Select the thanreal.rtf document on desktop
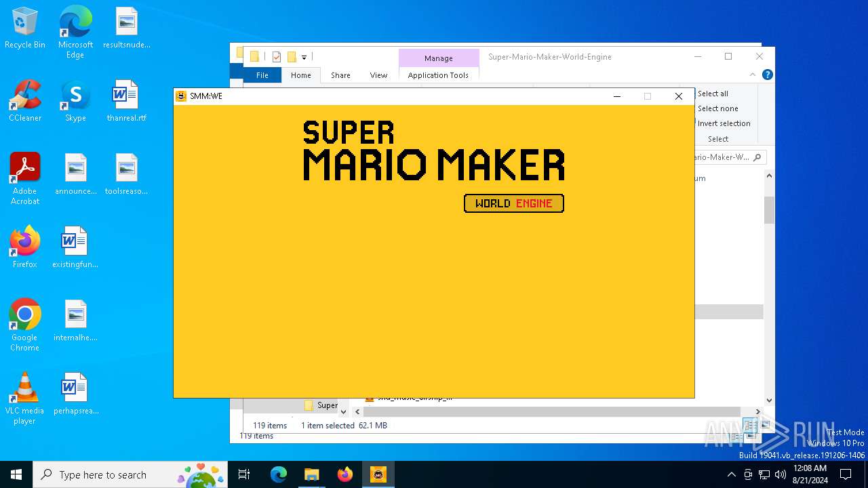Viewport: 868px width, 488px height. 127,102
